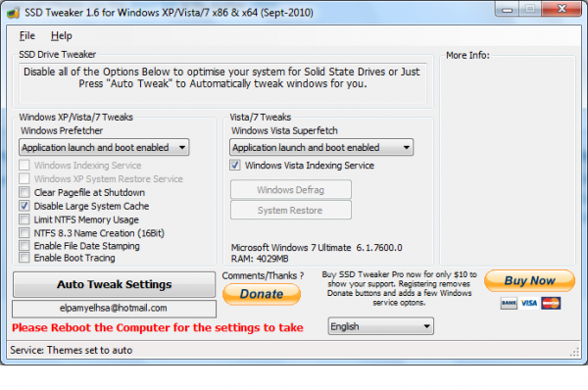Uncheck Disable Large System Cache
Screen dimensions: 588x390
pos(24,206)
